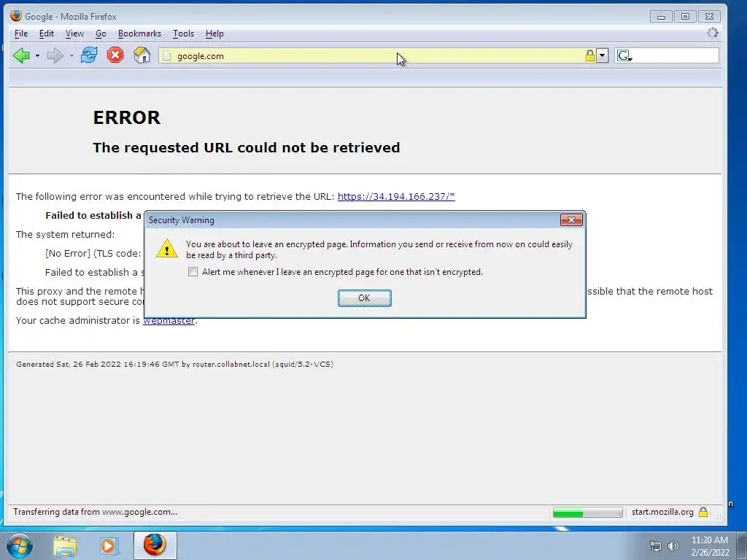Open the File menu
747x560 pixels.
[x=21, y=34]
